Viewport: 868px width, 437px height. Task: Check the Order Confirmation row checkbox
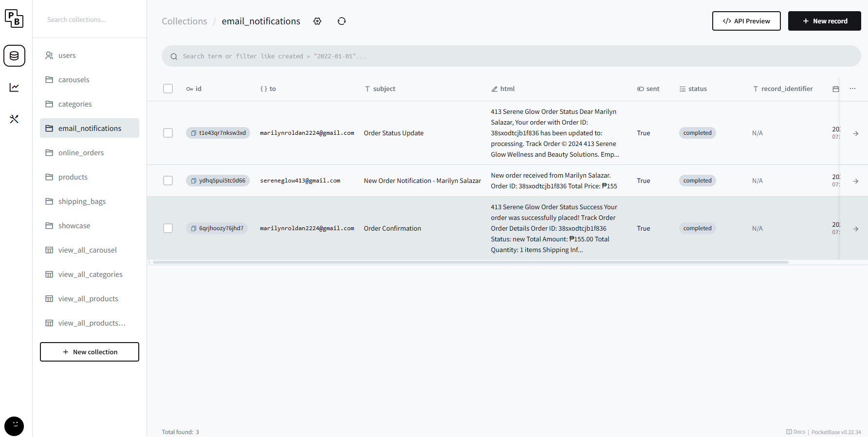point(168,228)
